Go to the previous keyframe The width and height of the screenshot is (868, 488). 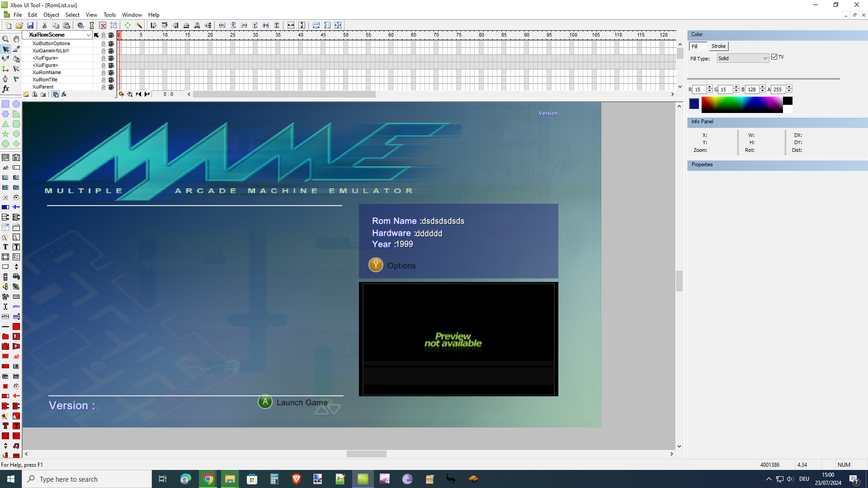pyautogui.click(x=139, y=94)
